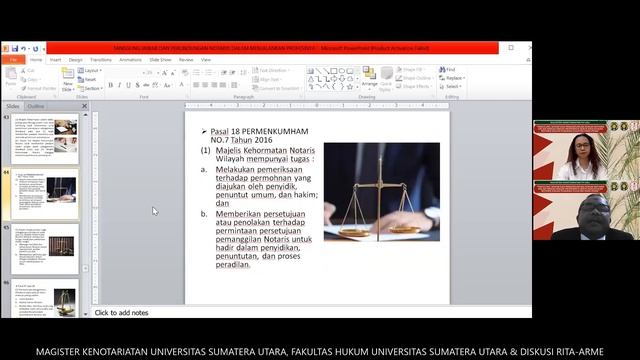Screen dimensions: 640x360
Task: Toggle Bold formatting
Action: coord(111,85)
